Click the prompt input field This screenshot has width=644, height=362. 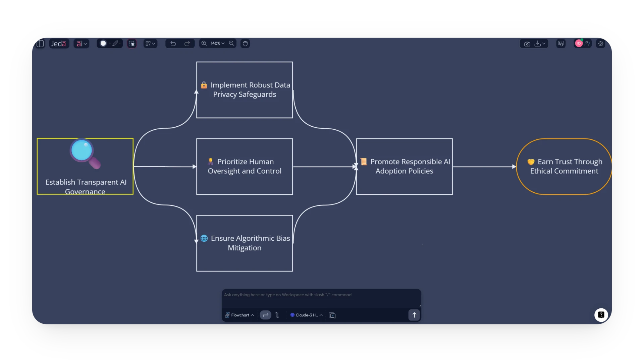(x=321, y=298)
